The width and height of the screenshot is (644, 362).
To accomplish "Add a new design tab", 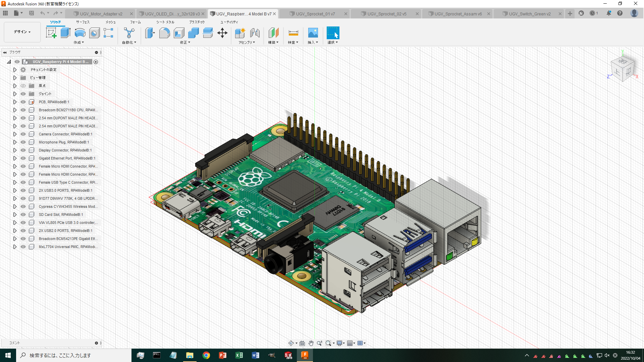I will (x=570, y=13).
